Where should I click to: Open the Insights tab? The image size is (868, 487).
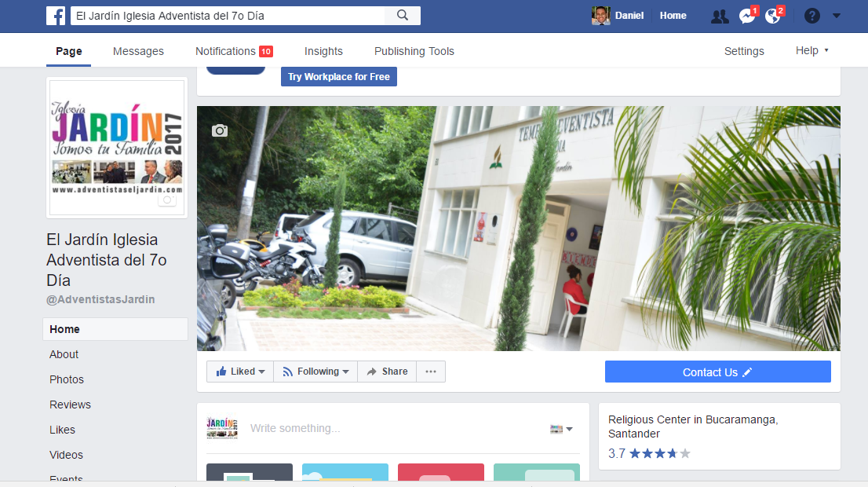(323, 51)
